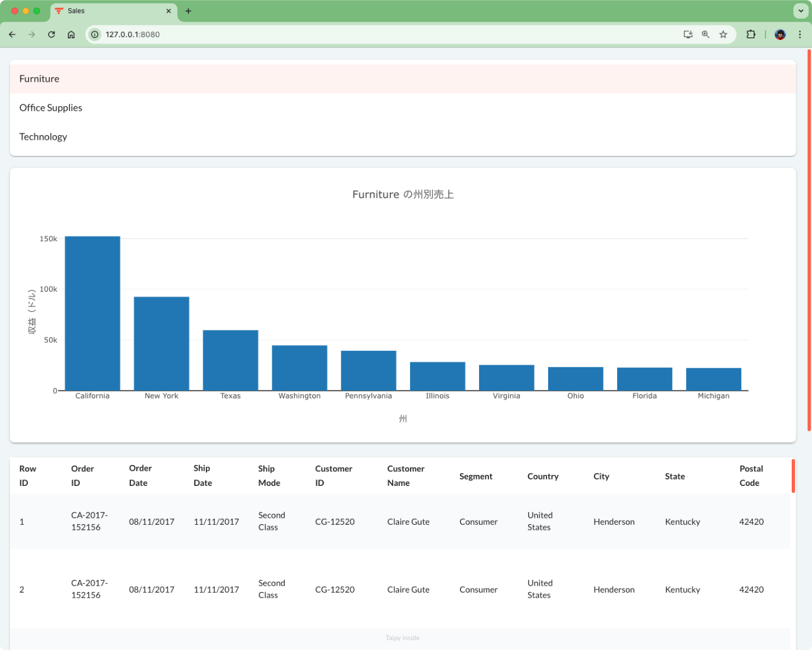
Task: Sort table by Row ID column header
Action: pos(28,475)
